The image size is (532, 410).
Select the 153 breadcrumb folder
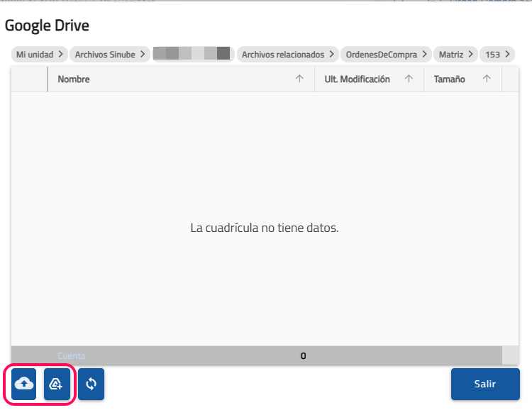click(497, 55)
